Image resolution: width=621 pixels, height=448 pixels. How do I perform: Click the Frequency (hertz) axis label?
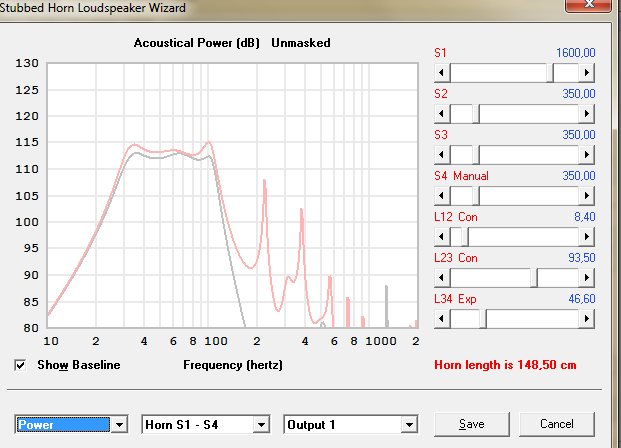click(233, 365)
